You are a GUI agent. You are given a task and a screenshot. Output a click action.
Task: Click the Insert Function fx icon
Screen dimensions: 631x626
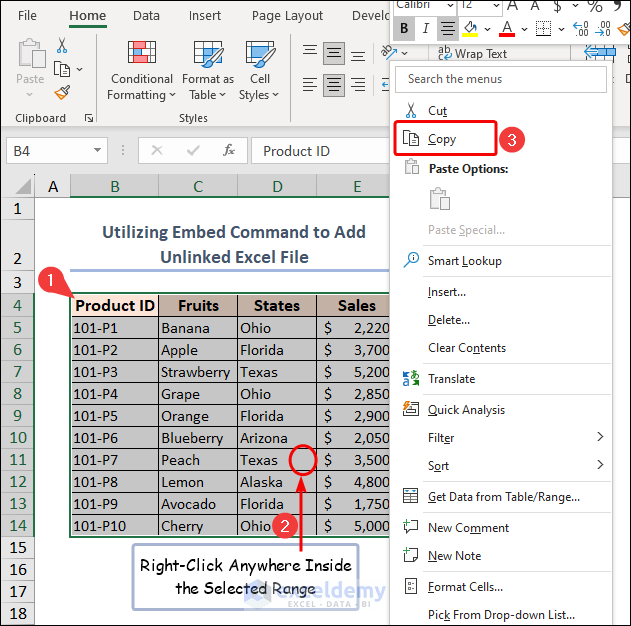click(229, 150)
